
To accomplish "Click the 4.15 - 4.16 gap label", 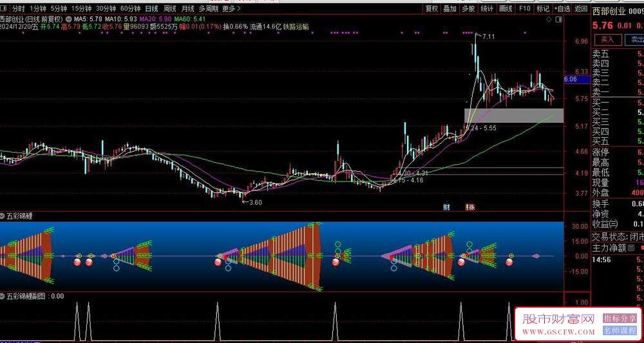I will coord(408,180).
